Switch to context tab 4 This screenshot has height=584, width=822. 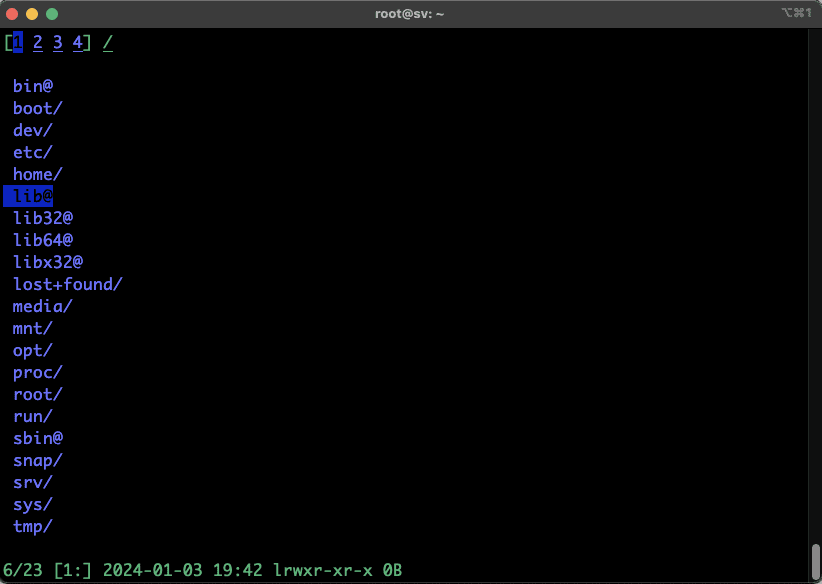(x=78, y=42)
